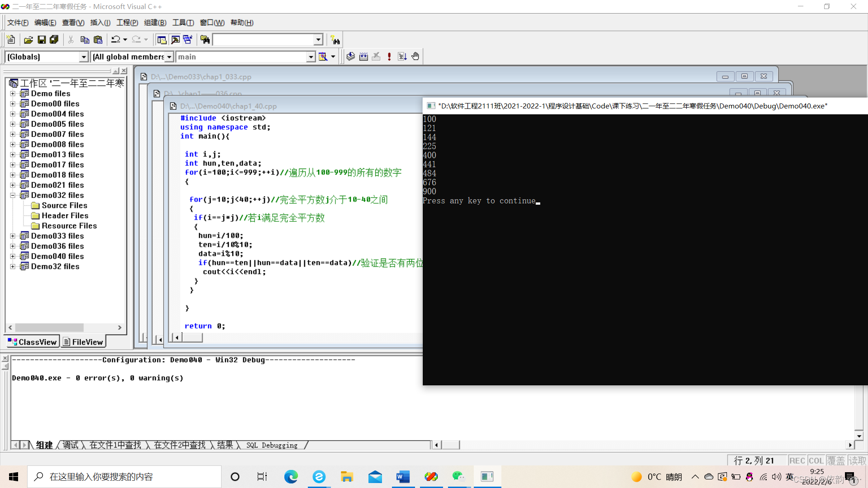This screenshot has height=488, width=868.
Task: Click the hand breakpoint icon
Action: pyautogui.click(x=415, y=56)
